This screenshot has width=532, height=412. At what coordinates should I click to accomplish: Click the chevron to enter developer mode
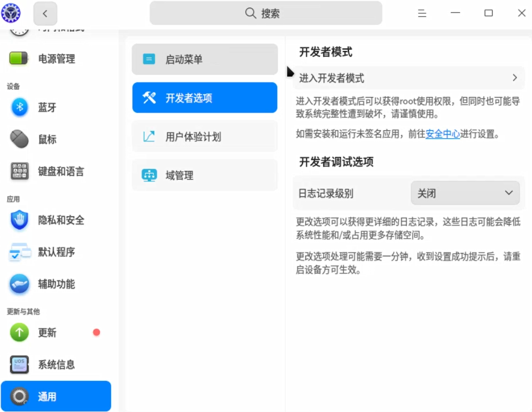514,78
